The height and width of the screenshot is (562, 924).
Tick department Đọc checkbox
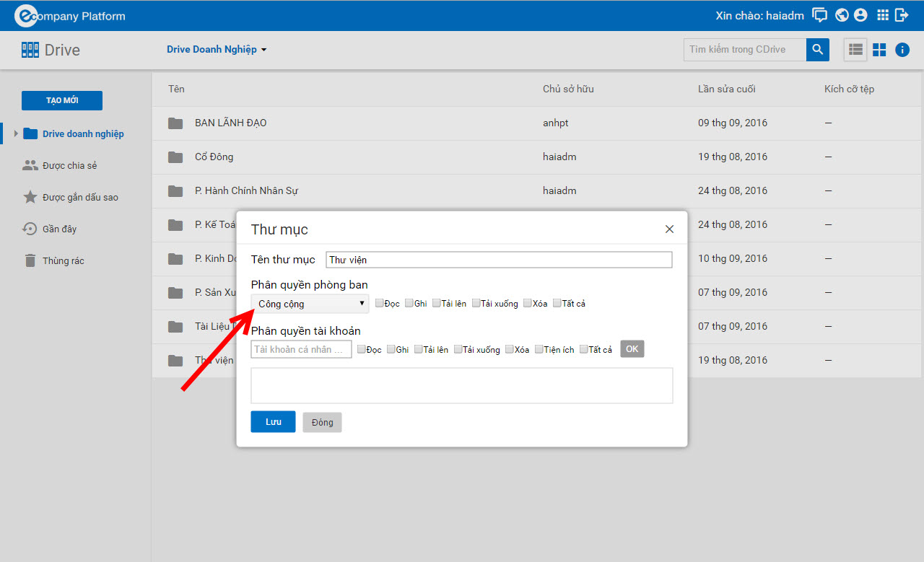point(380,303)
